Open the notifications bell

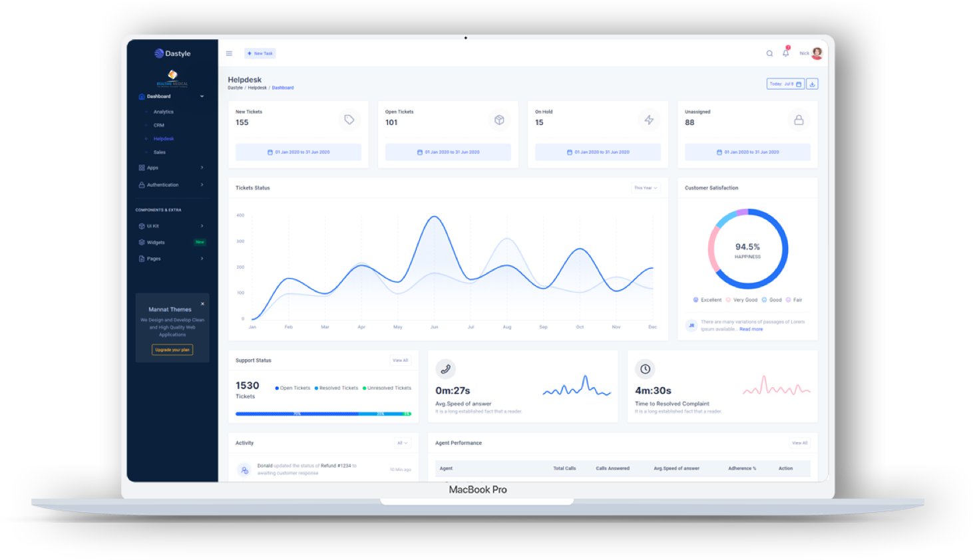click(x=786, y=53)
